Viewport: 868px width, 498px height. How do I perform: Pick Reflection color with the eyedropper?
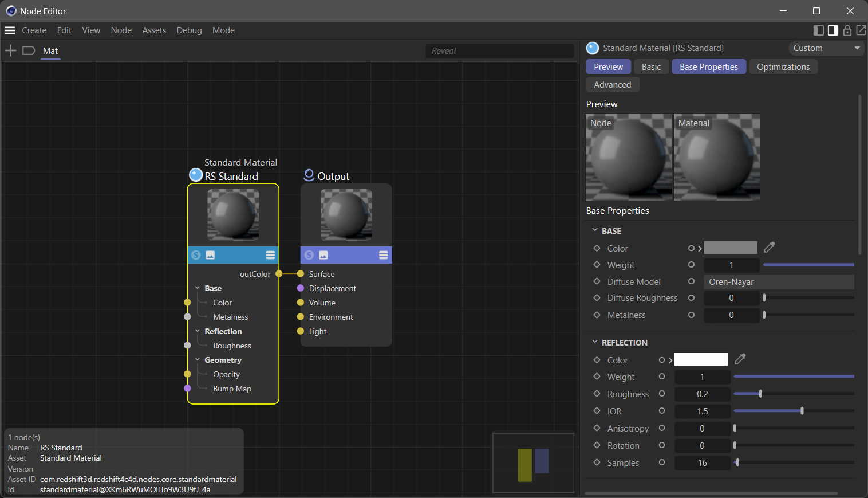coord(740,359)
